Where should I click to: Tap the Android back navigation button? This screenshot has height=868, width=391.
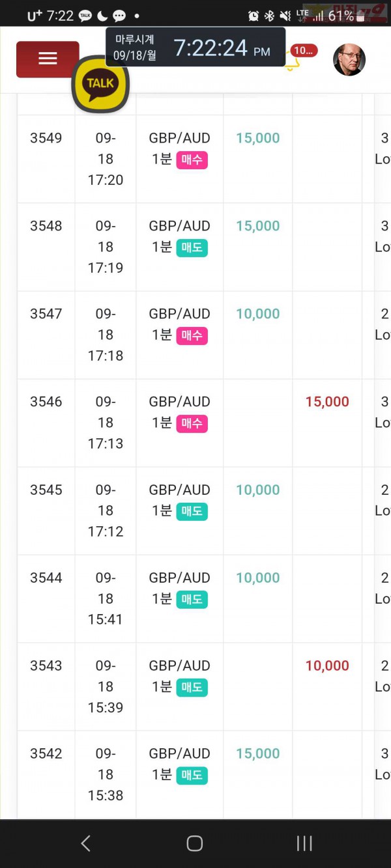click(85, 843)
